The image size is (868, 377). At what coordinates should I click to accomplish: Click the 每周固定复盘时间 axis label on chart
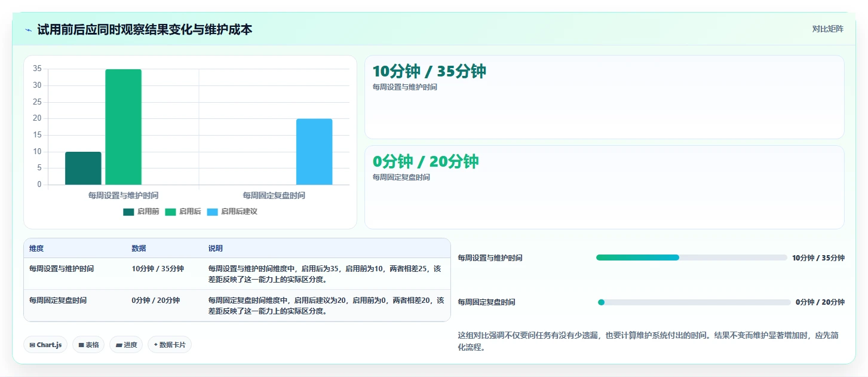(x=274, y=195)
